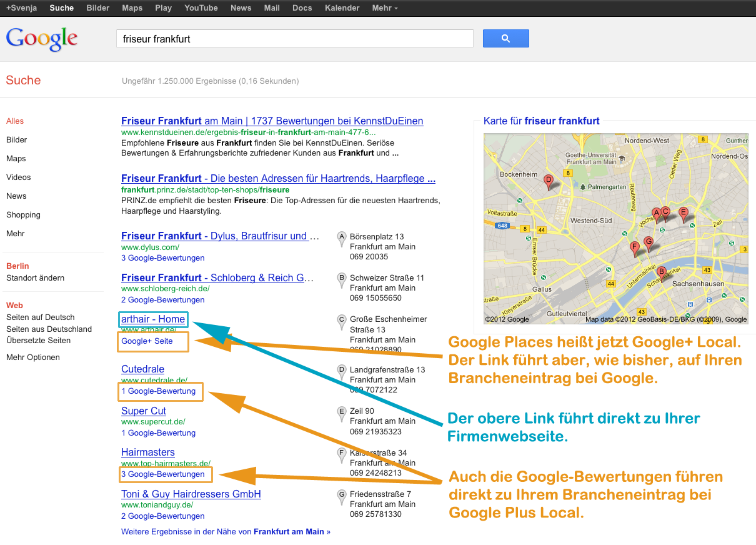Open the Dylus, Brautfrisur result link
Screen dimensions: 756x545
tap(220, 236)
